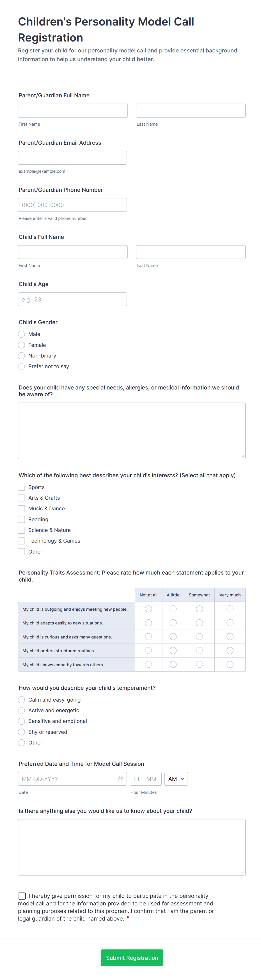This screenshot has width=261, height=980.
Task: Enable the Technology & Games checkbox
Action: click(x=21, y=541)
